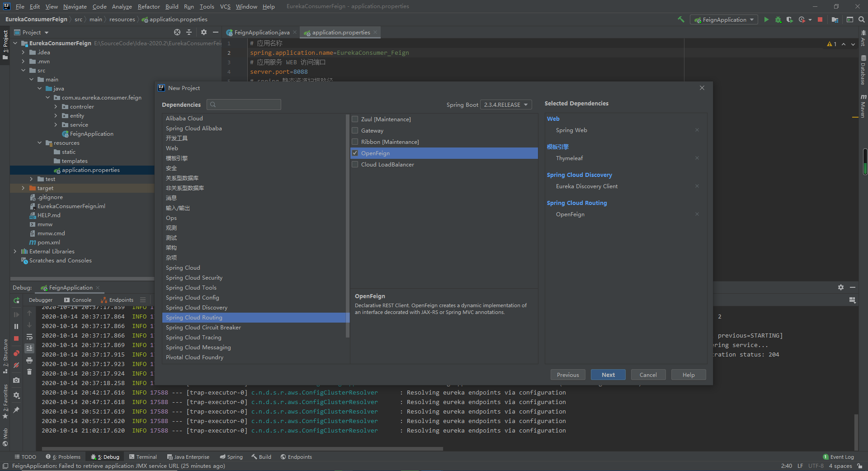Viewport: 868px width, 471px height.
Task: Click Rerun FeignApplication icon in Debug panel
Action: click(x=16, y=300)
